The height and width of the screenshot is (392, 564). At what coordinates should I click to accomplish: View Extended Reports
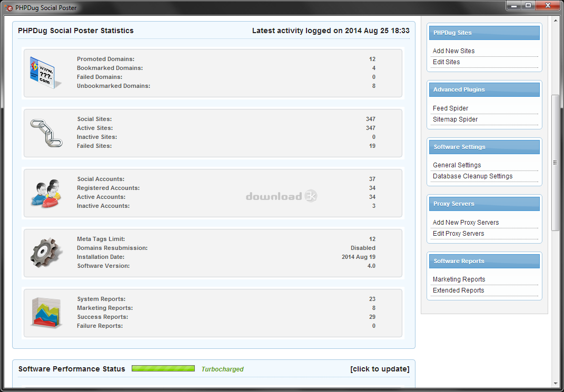pyautogui.click(x=458, y=290)
